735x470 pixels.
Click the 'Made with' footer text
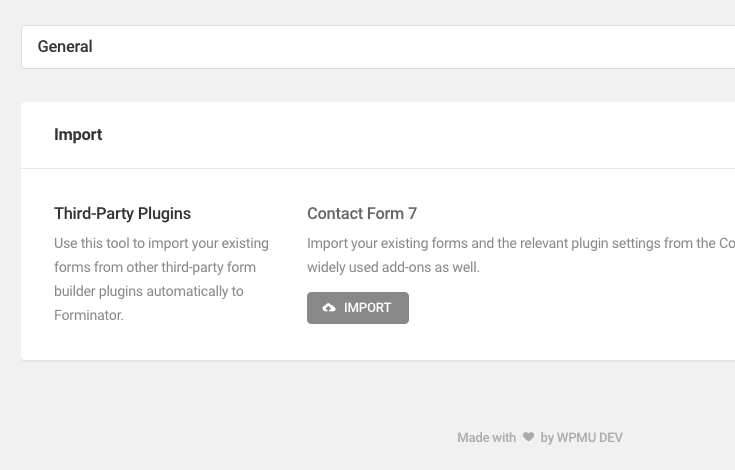point(486,437)
